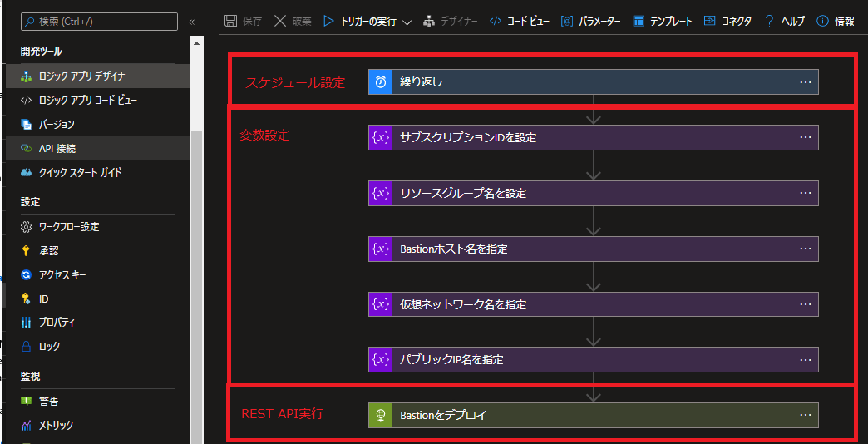
Task: Click the テンプレート toolbar label
Action: (x=671, y=22)
